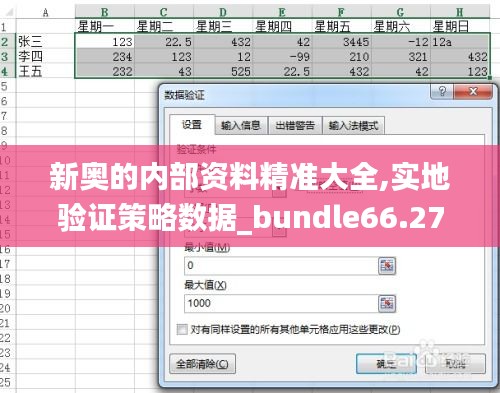This screenshot has height=393, width=500.
Task: Select column header E
Action: [282, 13]
